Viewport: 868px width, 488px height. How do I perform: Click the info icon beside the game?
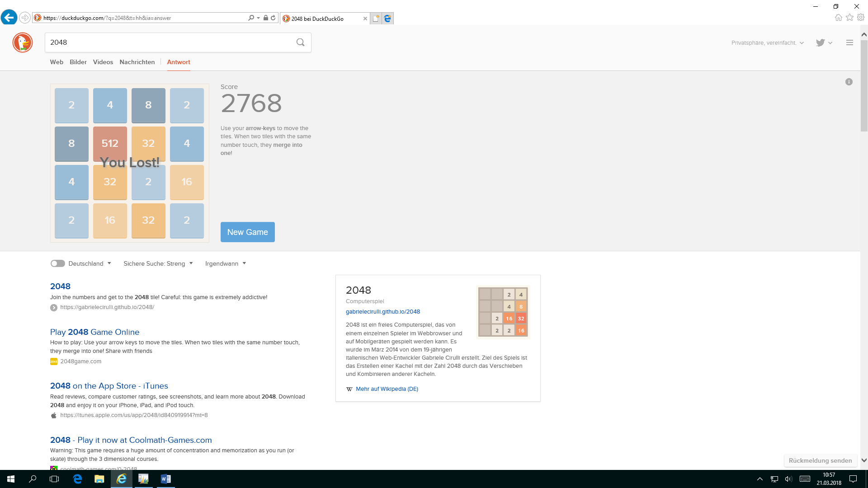tap(849, 82)
